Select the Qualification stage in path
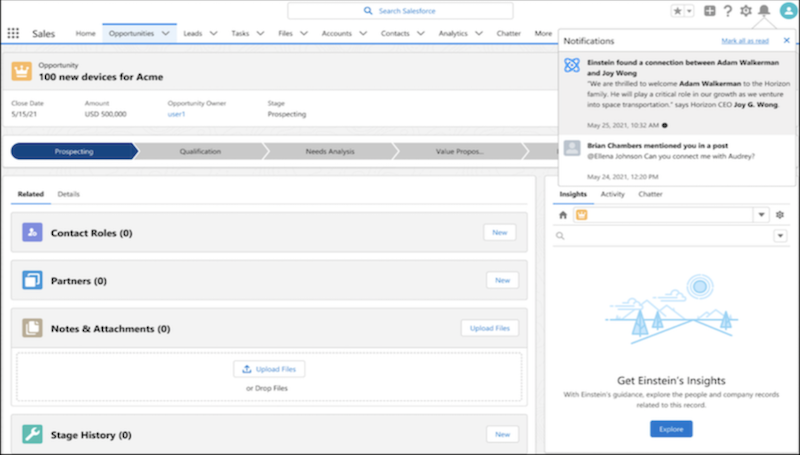Screen dimensions: 800x455 (201, 151)
